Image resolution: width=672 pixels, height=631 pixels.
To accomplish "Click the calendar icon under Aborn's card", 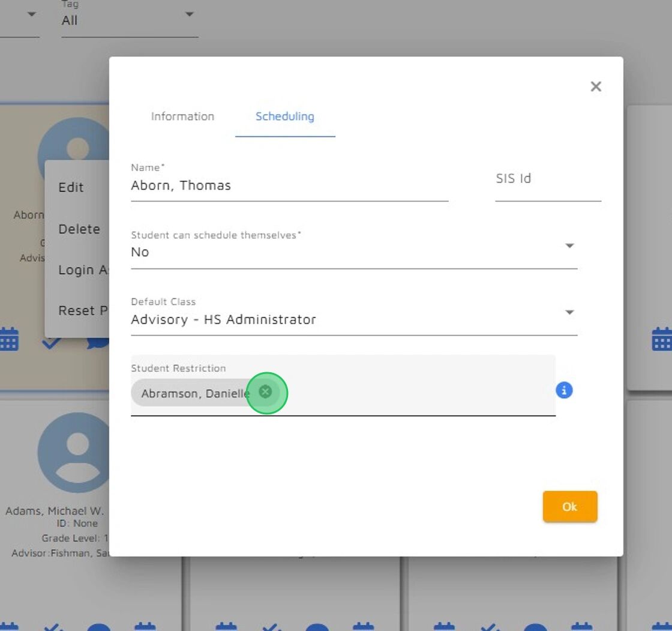I will point(9,339).
